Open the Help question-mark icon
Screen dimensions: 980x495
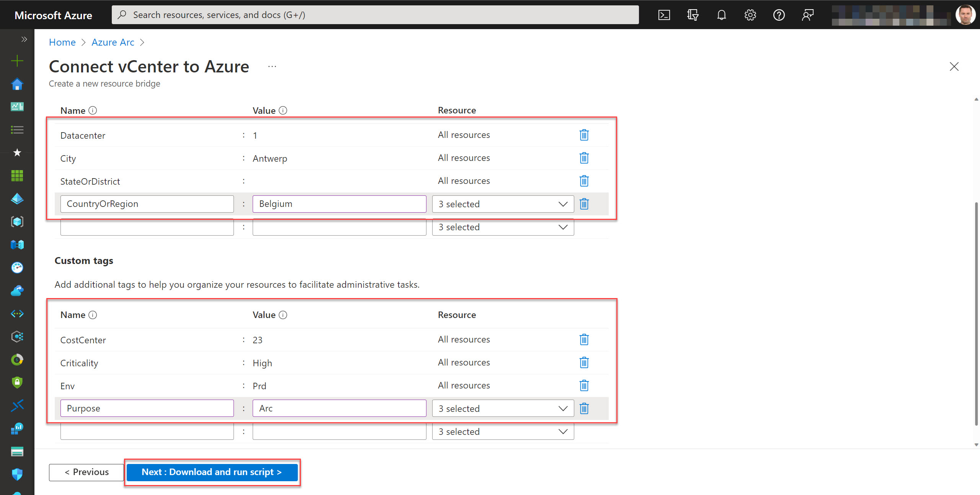click(779, 15)
